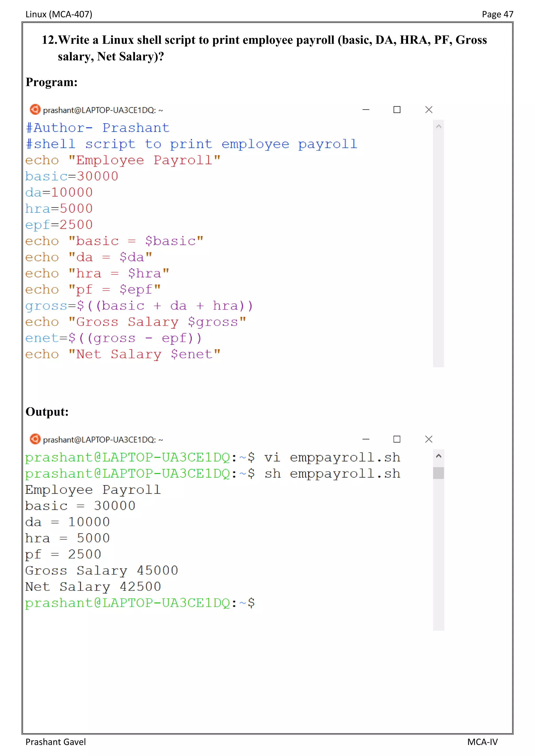Image resolution: width=535 pixels, height=756 pixels.
Task: Click the scroll-up arrow in the Program terminal
Action: click(439, 126)
